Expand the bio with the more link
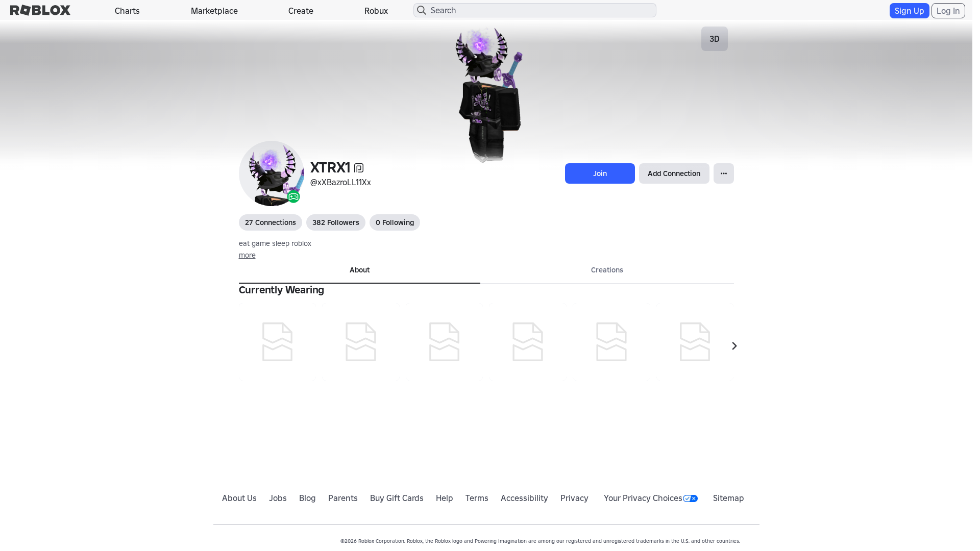The image size is (980, 551). pyautogui.click(x=247, y=255)
